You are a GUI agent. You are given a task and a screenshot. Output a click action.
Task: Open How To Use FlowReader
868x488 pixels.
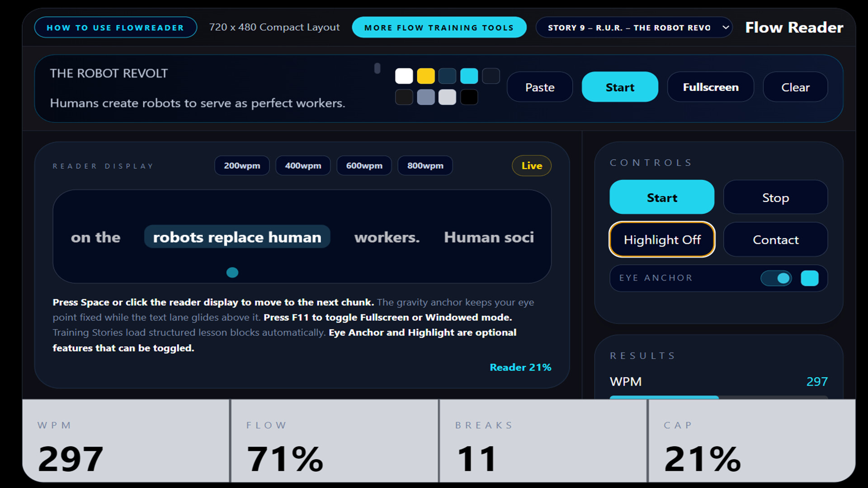coord(115,27)
